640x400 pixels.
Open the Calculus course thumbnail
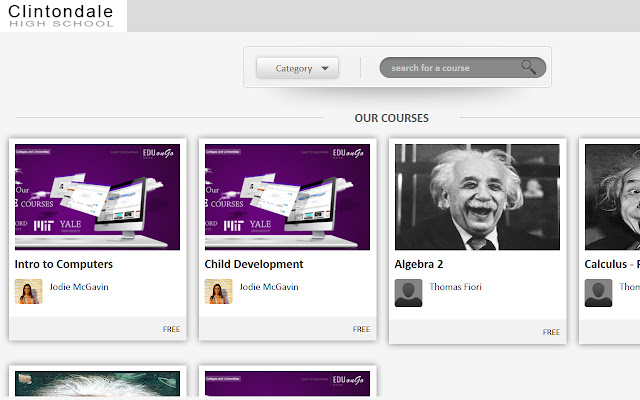(612, 197)
